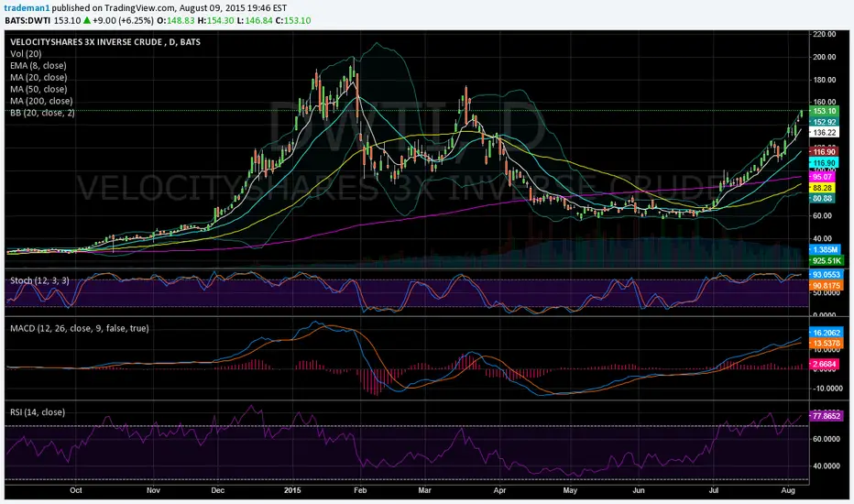Click the magenta 95.07 MA price tag
Viewport: 854px width, 504px height.
point(823,177)
